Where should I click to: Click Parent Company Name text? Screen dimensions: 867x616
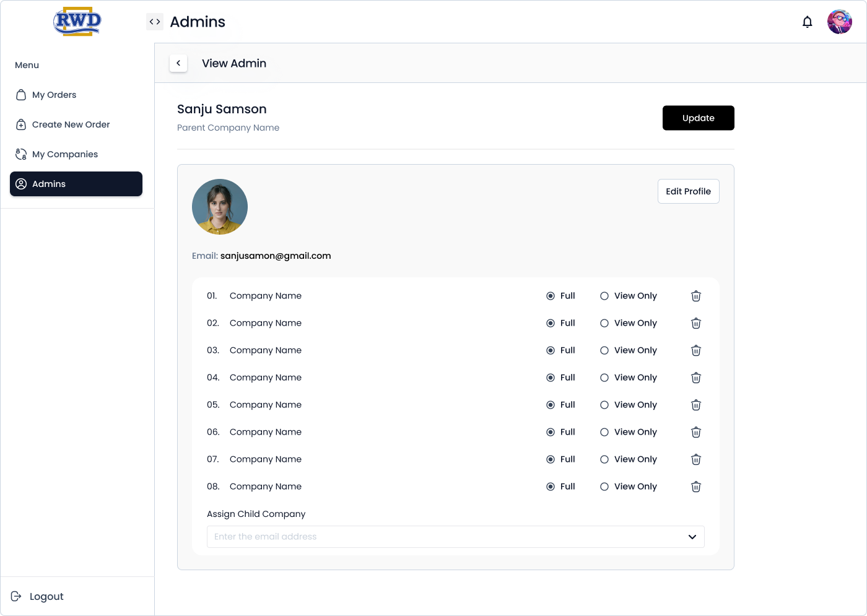pyautogui.click(x=228, y=128)
